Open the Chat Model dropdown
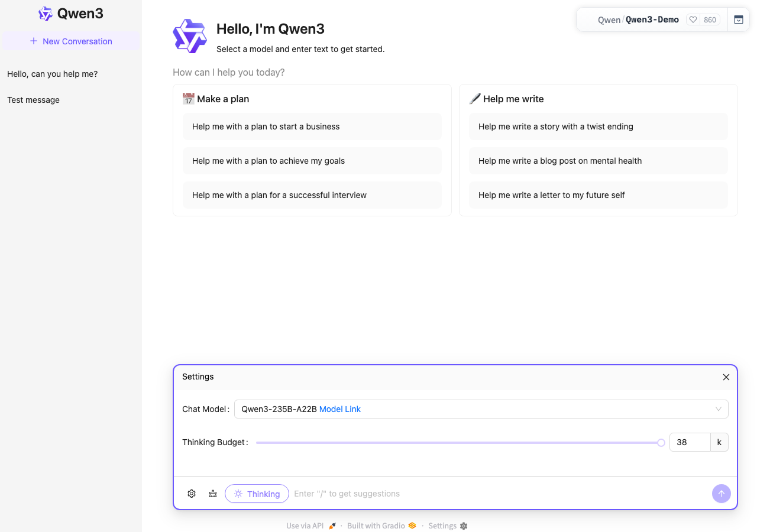The width and height of the screenshot is (757, 532). 481,409
